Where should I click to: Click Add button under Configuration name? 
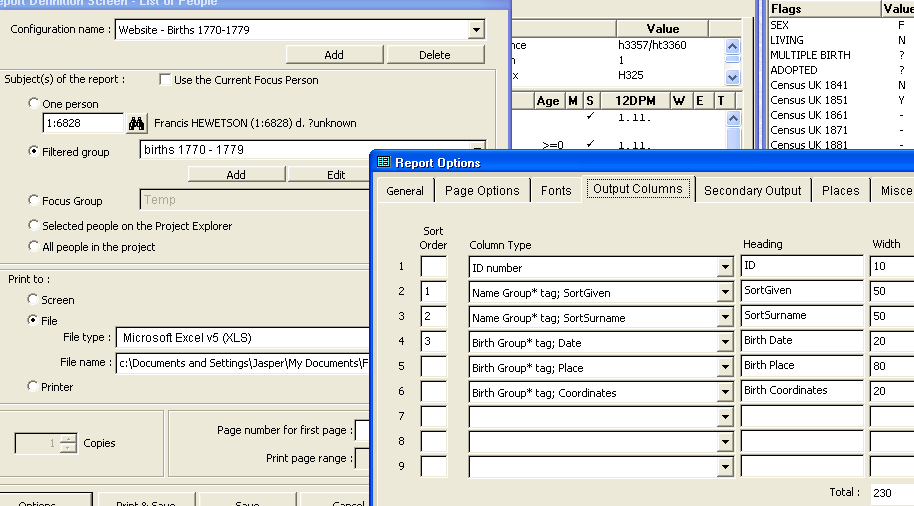pyautogui.click(x=334, y=55)
